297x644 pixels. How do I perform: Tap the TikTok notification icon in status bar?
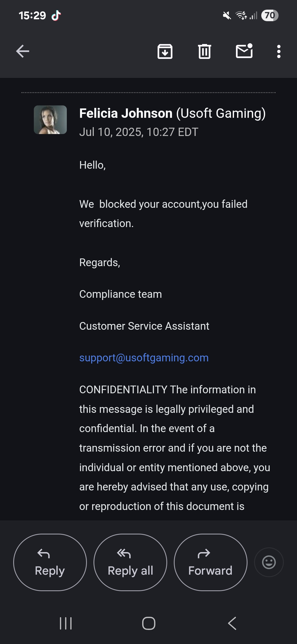(56, 15)
